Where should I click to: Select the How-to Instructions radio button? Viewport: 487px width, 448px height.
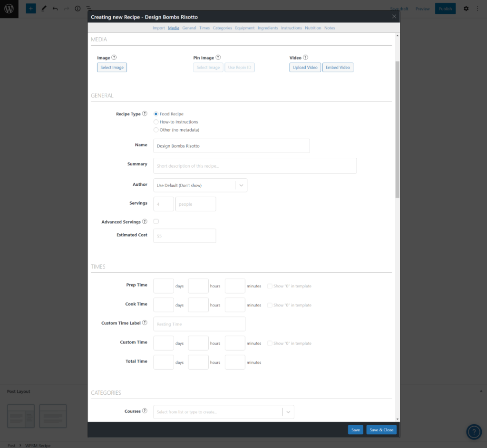(x=156, y=122)
